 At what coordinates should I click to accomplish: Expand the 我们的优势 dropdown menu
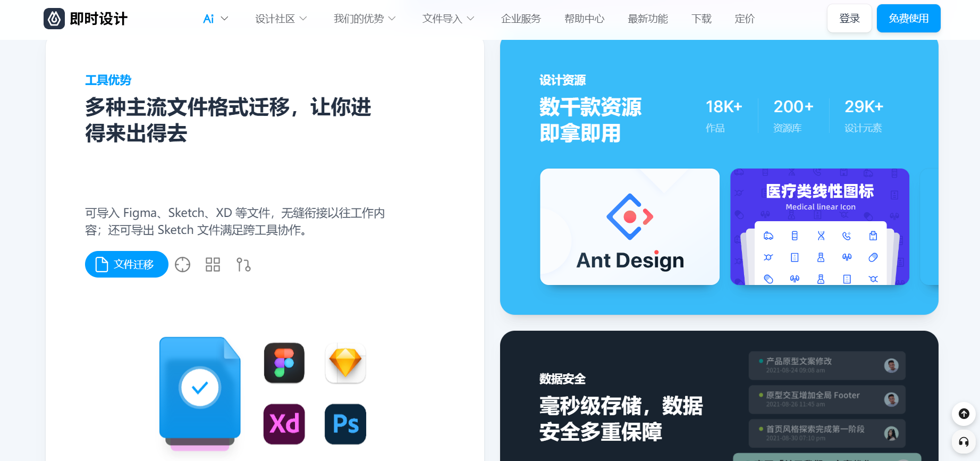[x=365, y=19]
